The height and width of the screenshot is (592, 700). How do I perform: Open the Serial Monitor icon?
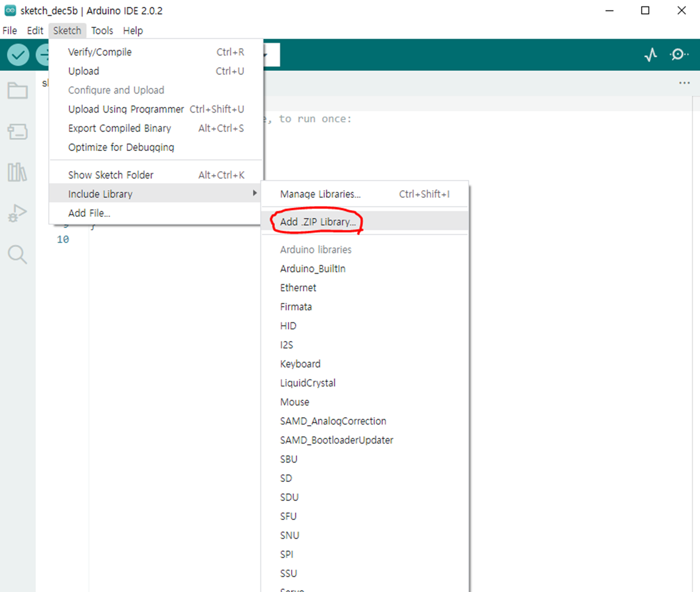click(679, 55)
